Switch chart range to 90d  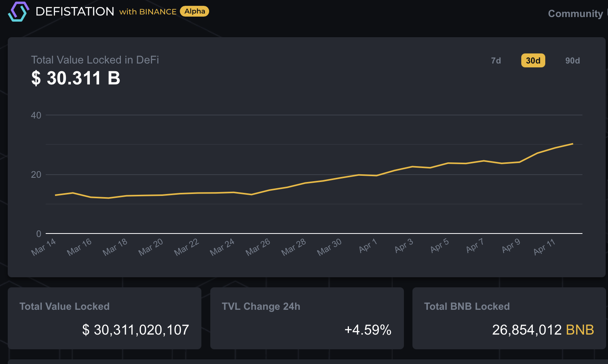tap(572, 60)
